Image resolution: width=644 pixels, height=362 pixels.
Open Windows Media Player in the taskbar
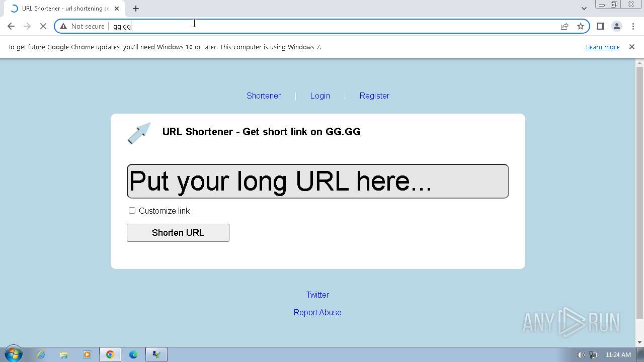(x=87, y=354)
